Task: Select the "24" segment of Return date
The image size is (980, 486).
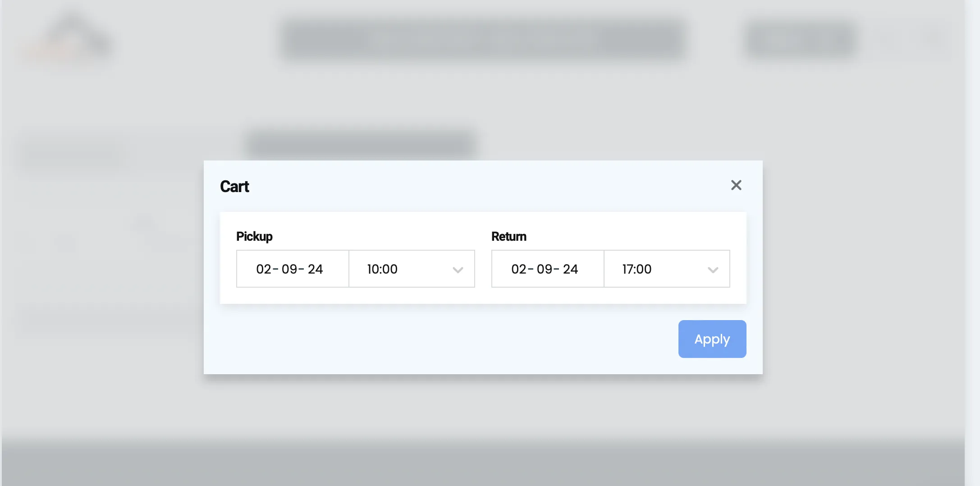Action: pos(570,269)
